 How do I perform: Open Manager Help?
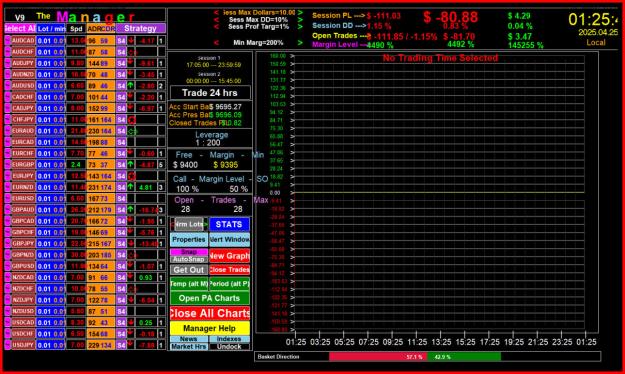tap(210, 328)
